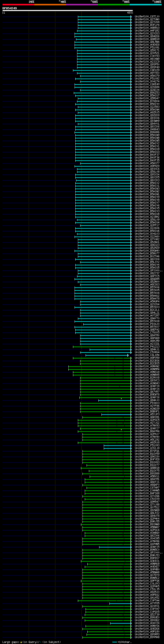164x644 pixels.
Task: Open hit UniRef100_B9UZ53
Action: coord(147,93)
